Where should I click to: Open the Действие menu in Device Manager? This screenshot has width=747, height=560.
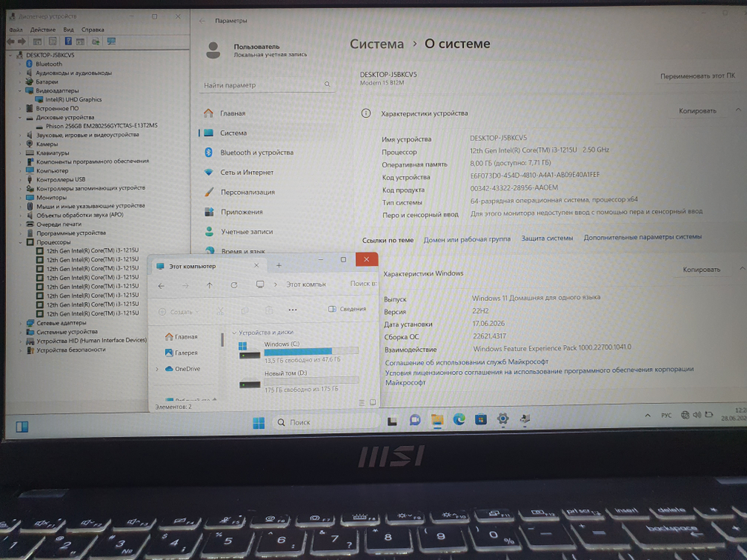point(43,30)
